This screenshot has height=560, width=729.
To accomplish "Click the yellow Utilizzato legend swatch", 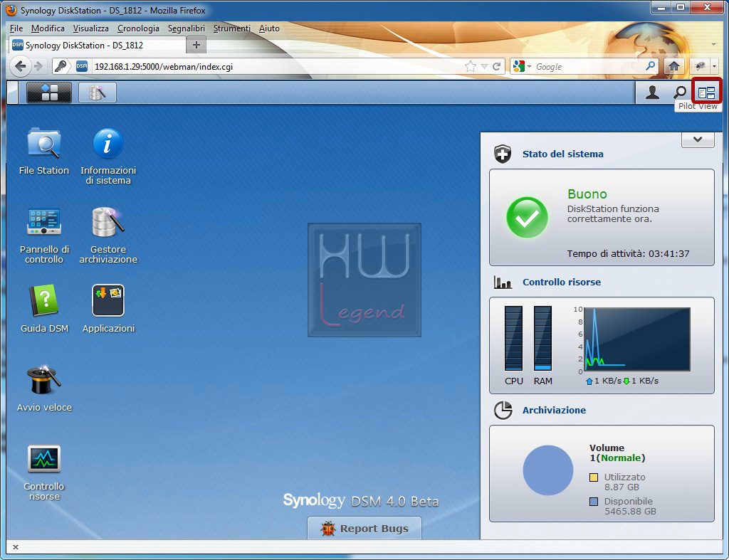I will 594,477.
